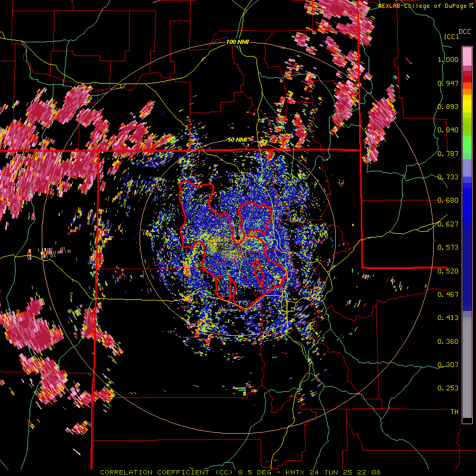This screenshot has width=476, height=476.
Task: Click the 0.5 DEG elevation angle text
Action: pyautogui.click(x=254, y=472)
